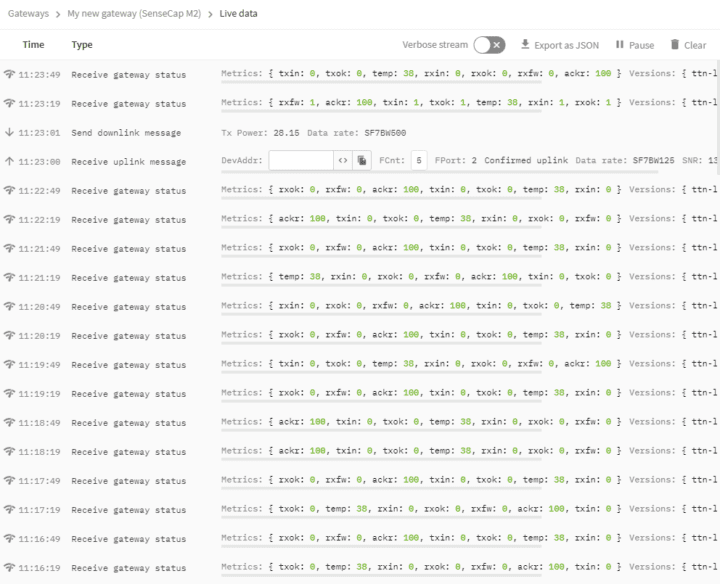The image size is (720, 584).
Task: Pause the live data stream
Action: pos(634,45)
